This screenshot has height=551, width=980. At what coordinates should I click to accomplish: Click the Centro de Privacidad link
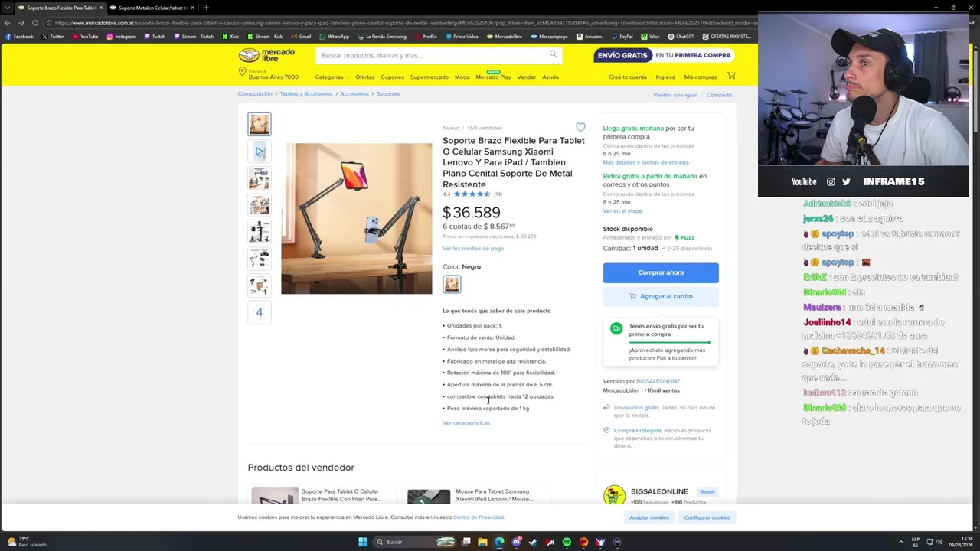(x=478, y=517)
